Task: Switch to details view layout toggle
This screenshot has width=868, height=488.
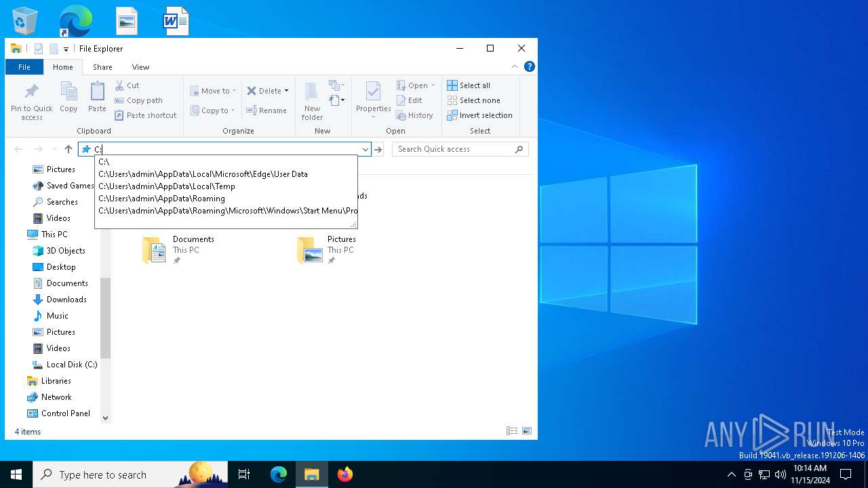Action: tap(512, 431)
